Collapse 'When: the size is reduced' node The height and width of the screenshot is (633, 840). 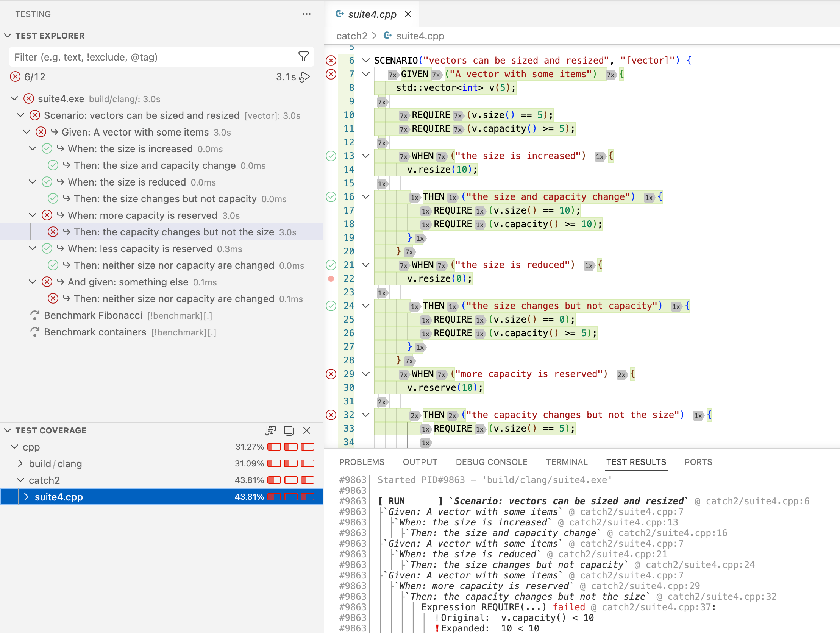33,182
